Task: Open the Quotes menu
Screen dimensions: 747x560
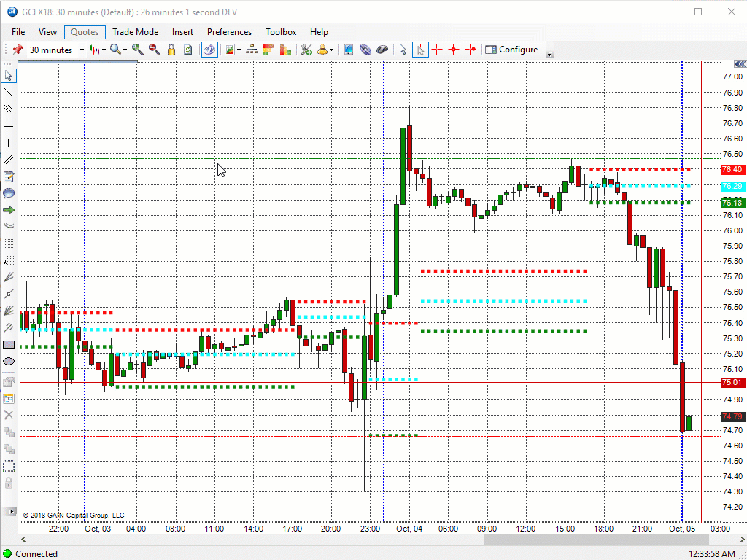Action: [x=85, y=32]
